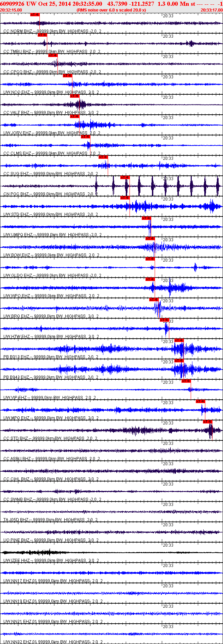
Task: Click the pick flag on PB B943 trace
Action: (179, 361)
